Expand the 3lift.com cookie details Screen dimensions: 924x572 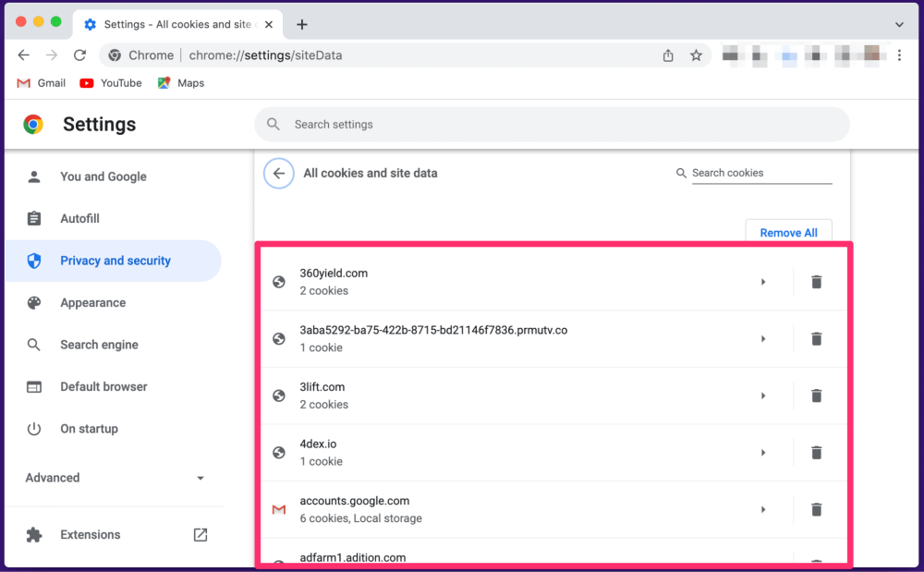[763, 396]
